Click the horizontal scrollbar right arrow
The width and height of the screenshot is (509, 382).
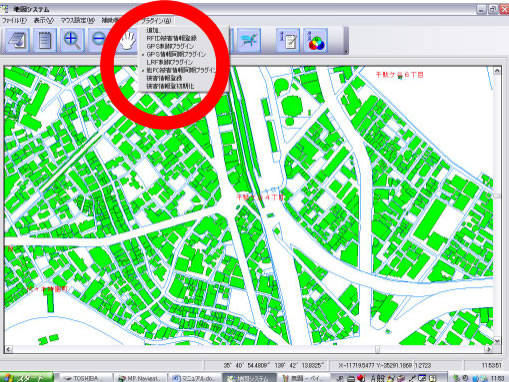coord(489,349)
